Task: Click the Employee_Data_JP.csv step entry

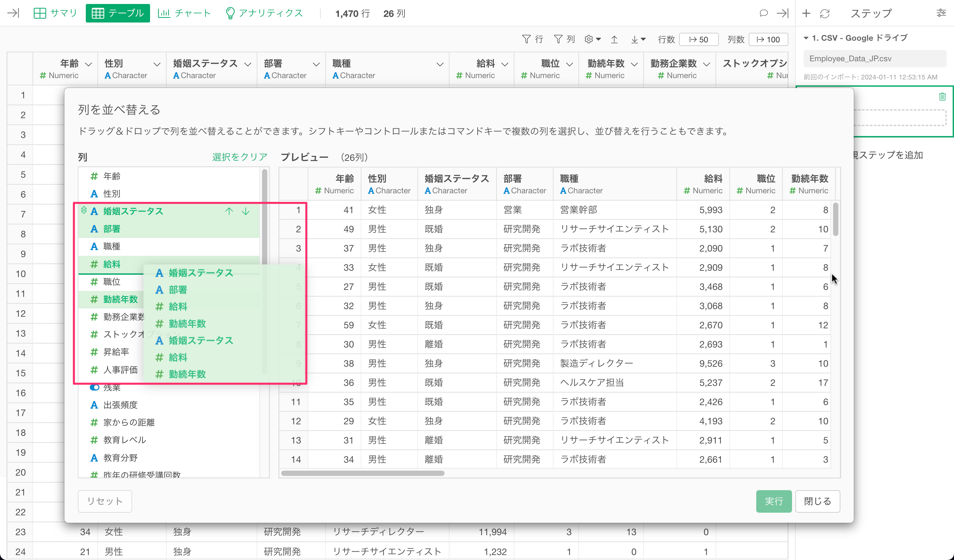Action: tap(874, 59)
